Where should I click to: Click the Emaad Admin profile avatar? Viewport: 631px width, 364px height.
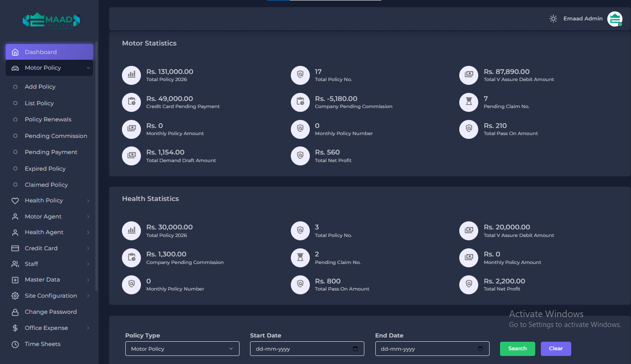(x=614, y=19)
